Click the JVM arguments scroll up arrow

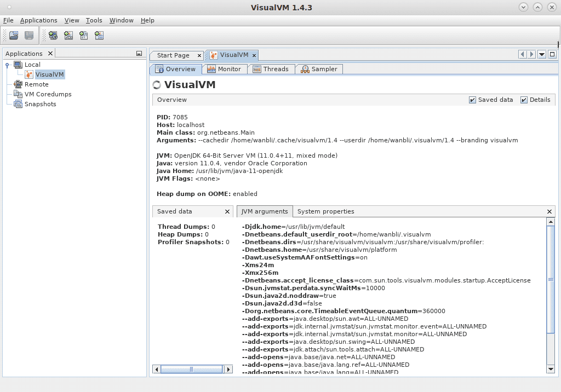[x=551, y=222]
